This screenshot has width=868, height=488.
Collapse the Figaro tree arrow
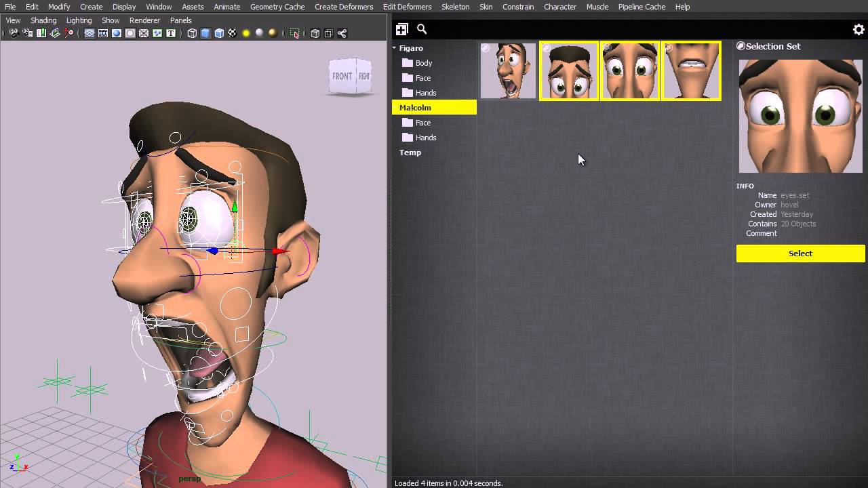(x=394, y=48)
